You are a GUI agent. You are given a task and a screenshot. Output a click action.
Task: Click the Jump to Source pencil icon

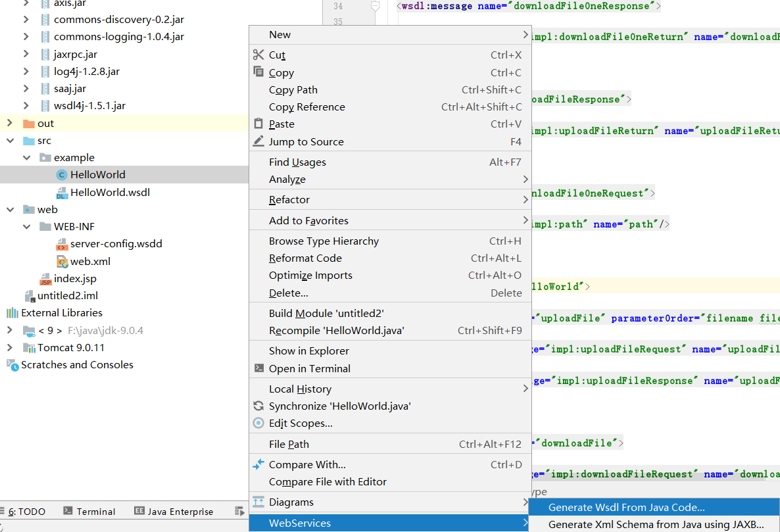[x=258, y=141]
